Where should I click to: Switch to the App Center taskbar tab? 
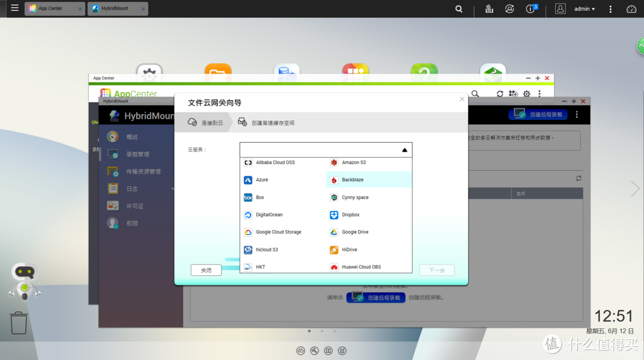(x=55, y=8)
